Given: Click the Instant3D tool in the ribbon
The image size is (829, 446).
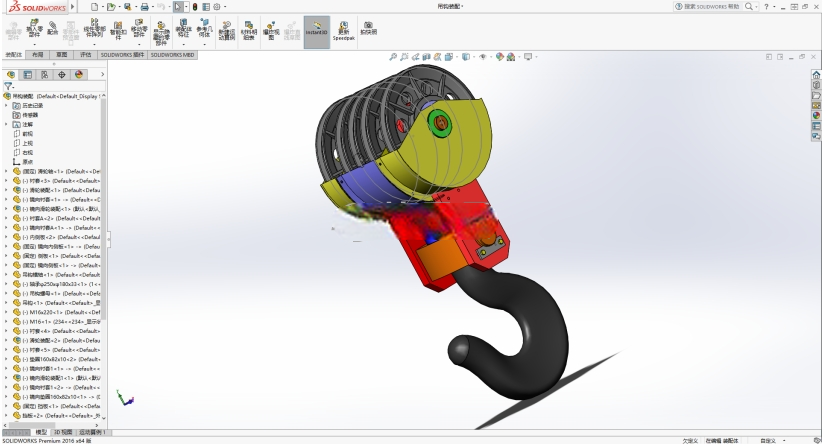Looking at the screenshot, I should point(317,32).
